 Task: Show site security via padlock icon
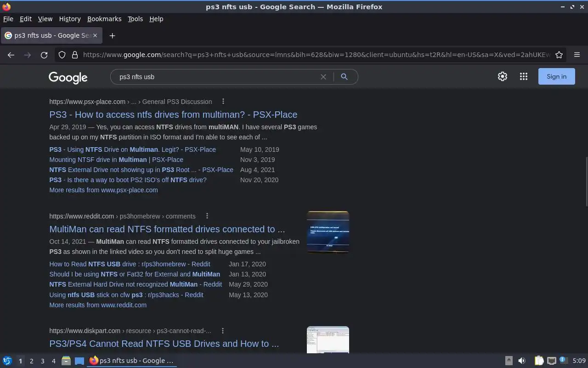[x=75, y=55]
